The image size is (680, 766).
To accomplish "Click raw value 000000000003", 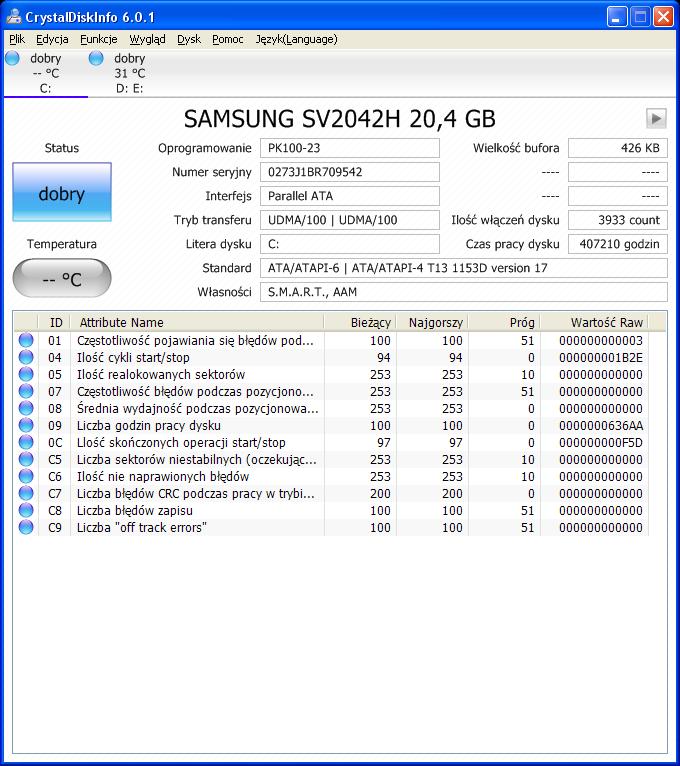I will [x=601, y=340].
